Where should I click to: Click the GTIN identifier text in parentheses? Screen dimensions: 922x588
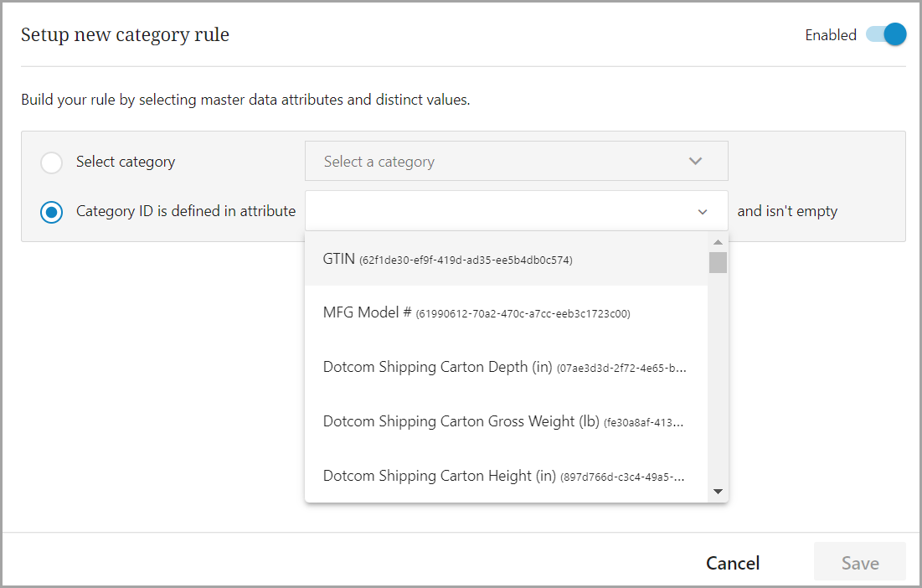(466, 260)
